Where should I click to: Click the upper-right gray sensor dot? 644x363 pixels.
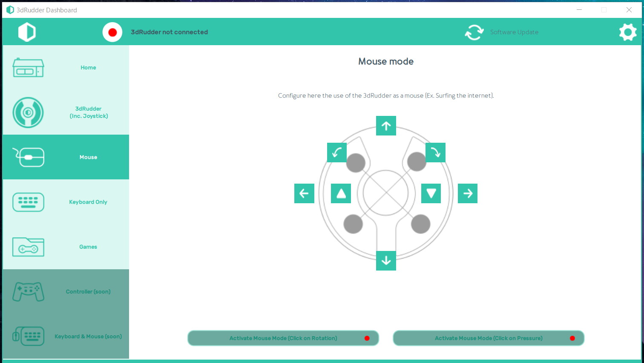[417, 162]
